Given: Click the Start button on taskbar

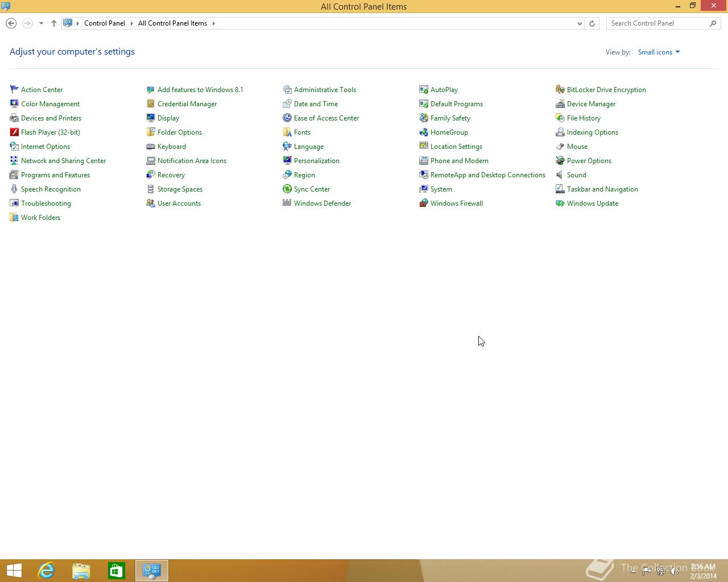Looking at the screenshot, I should 14,571.
